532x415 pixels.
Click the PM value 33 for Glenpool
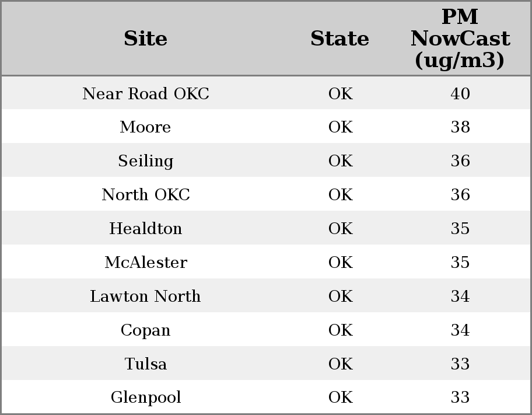pos(460,397)
